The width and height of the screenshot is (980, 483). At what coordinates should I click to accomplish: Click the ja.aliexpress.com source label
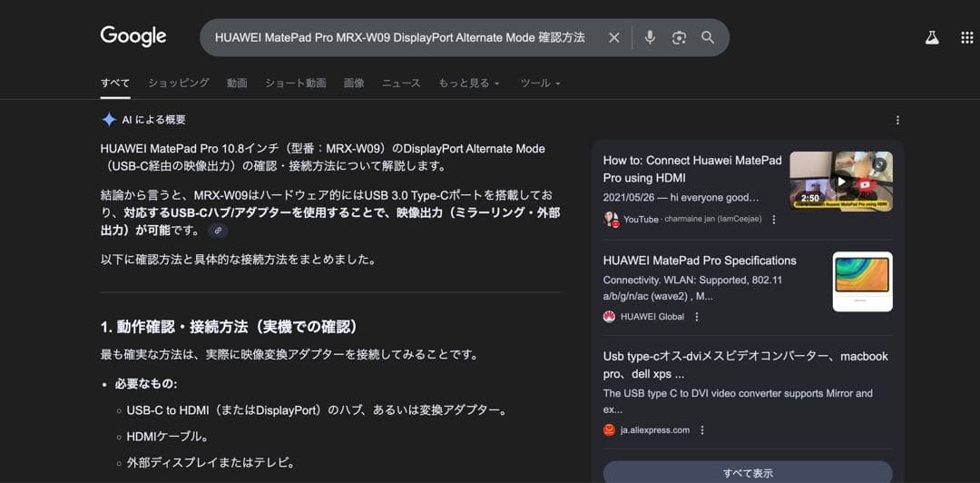point(655,430)
